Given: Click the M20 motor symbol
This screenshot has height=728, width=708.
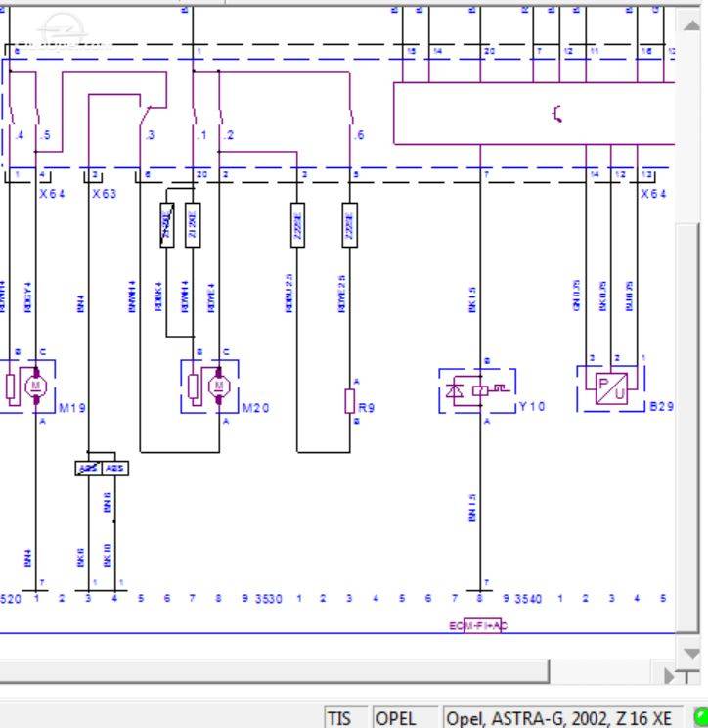Looking at the screenshot, I should [219, 387].
